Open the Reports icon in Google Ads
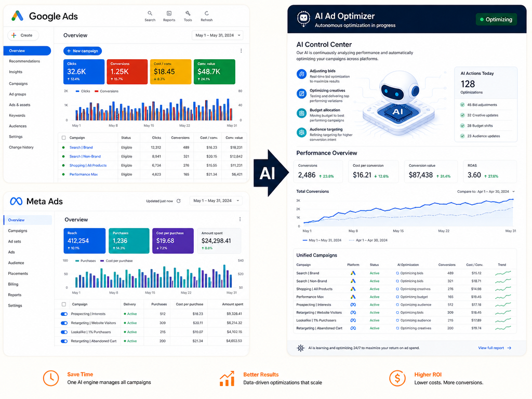This screenshot has height=399, width=532. 169,13
